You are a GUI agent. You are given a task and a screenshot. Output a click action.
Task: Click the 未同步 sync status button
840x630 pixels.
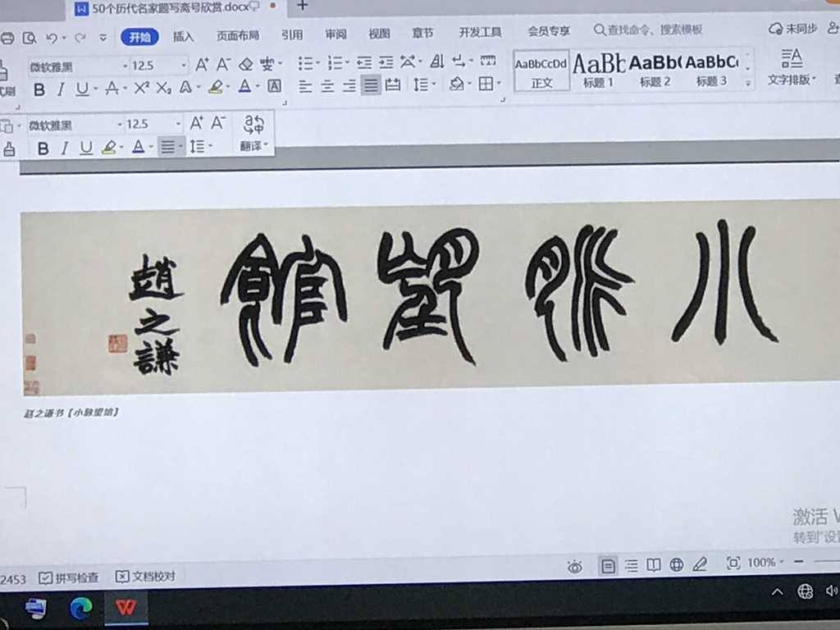pyautogui.click(x=792, y=29)
